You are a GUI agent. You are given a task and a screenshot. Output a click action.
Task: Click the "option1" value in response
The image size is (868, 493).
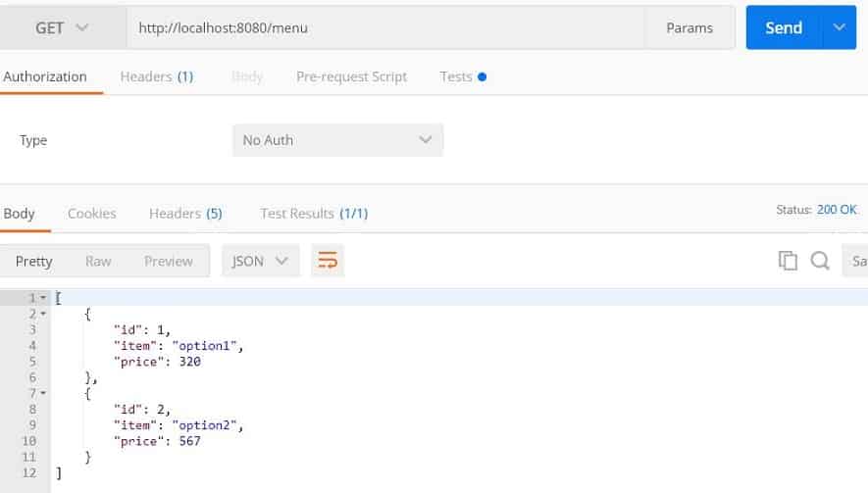[205, 346]
